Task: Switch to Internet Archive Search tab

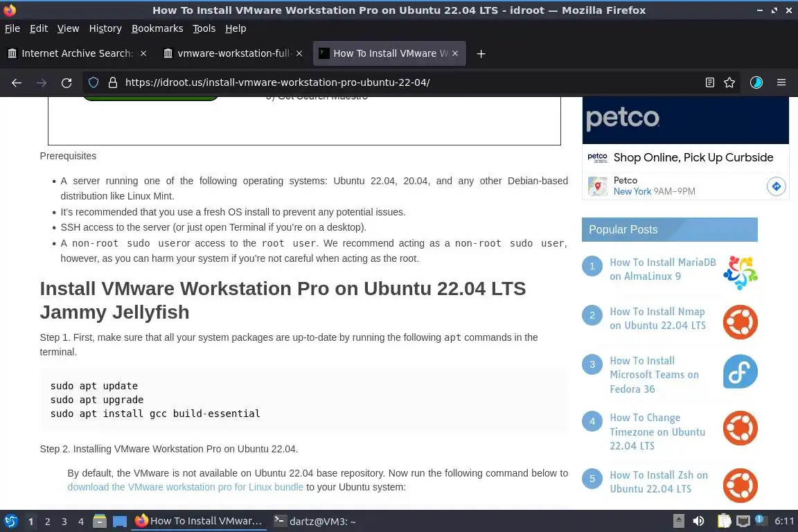Action: [x=76, y=53]
